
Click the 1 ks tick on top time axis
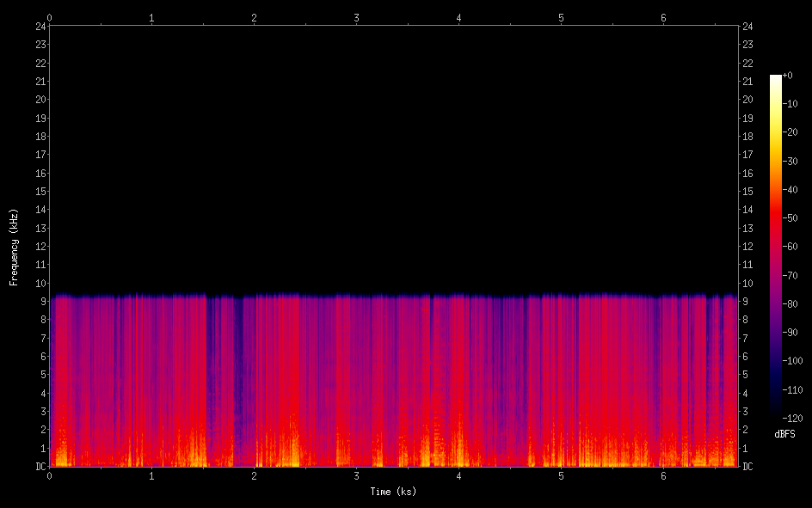pyautogui.click(x=152, y=16)
